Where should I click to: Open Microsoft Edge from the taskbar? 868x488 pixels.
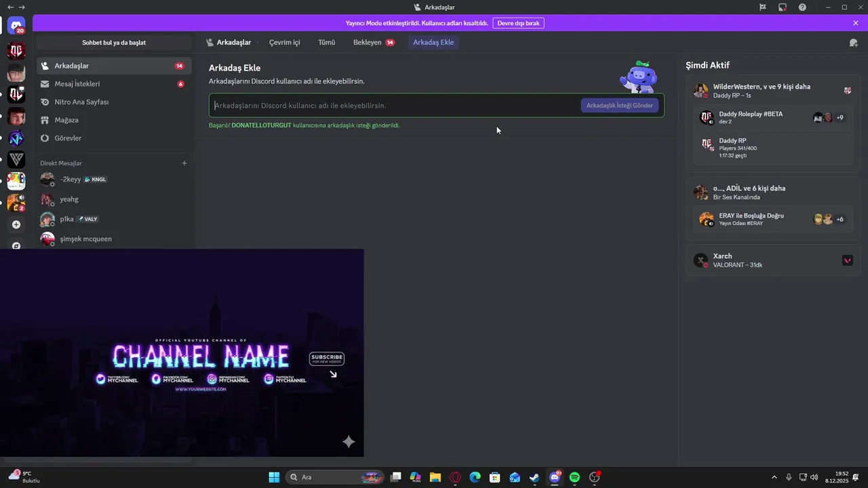(475, 477)
